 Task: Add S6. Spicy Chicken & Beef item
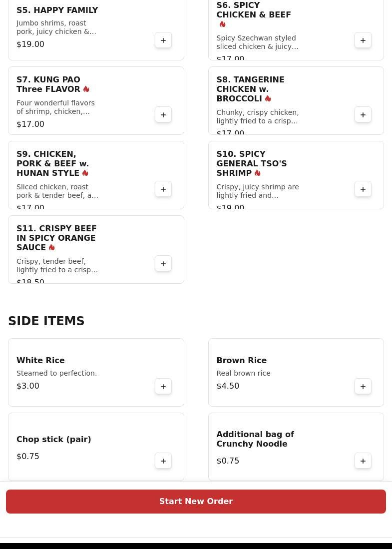363,40
